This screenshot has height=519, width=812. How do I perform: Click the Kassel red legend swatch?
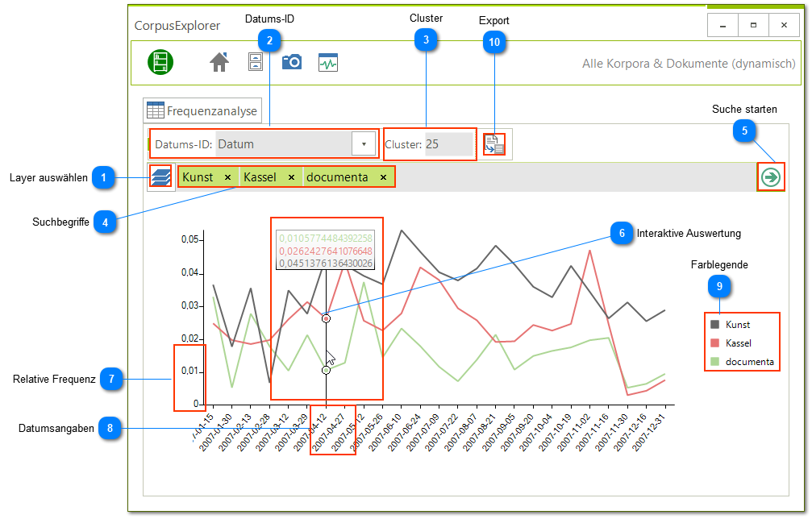(x=714, y=343)
